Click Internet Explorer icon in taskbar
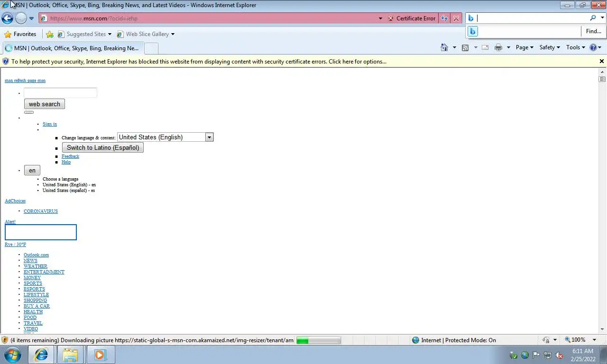Viewport: 607px width, 364px height. point(41,355)
